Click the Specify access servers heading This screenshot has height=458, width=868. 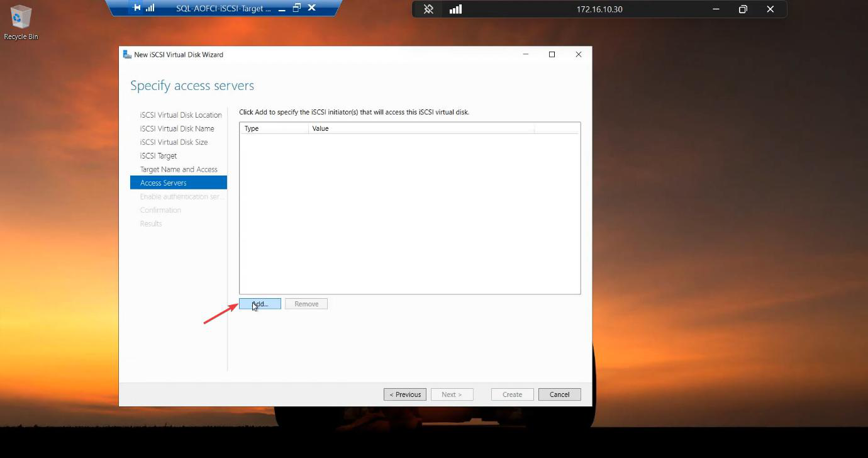click(x=192, y=86)
